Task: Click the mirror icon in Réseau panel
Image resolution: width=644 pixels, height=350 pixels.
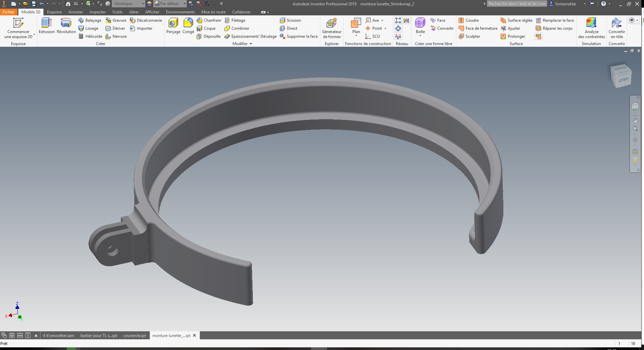Action: [406, 20]
